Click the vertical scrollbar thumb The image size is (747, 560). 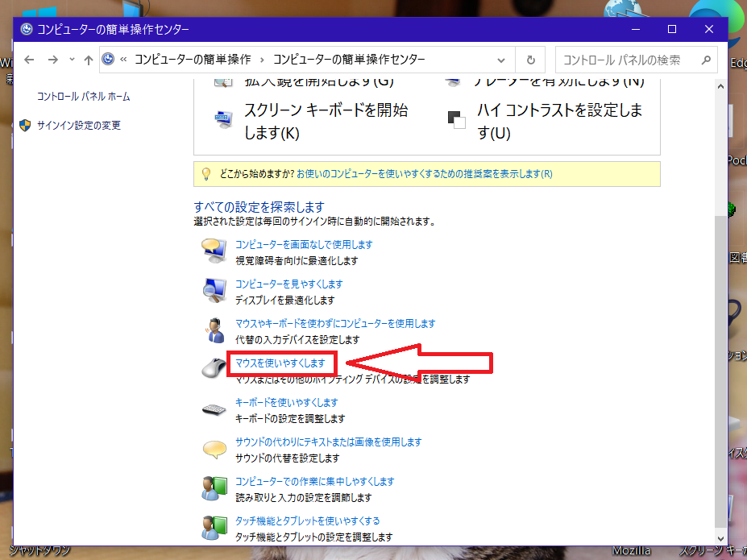pyautogui.click(x=720, y=371)
